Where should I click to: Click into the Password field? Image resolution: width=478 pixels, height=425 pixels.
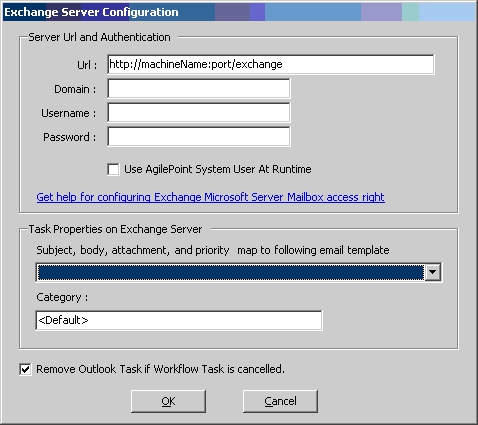tap(199, 137)
